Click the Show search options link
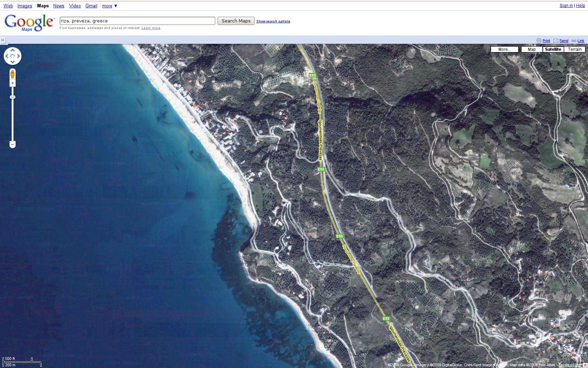Image resolution: width=588 pixels, height=368 pixels. click(273, 21)
